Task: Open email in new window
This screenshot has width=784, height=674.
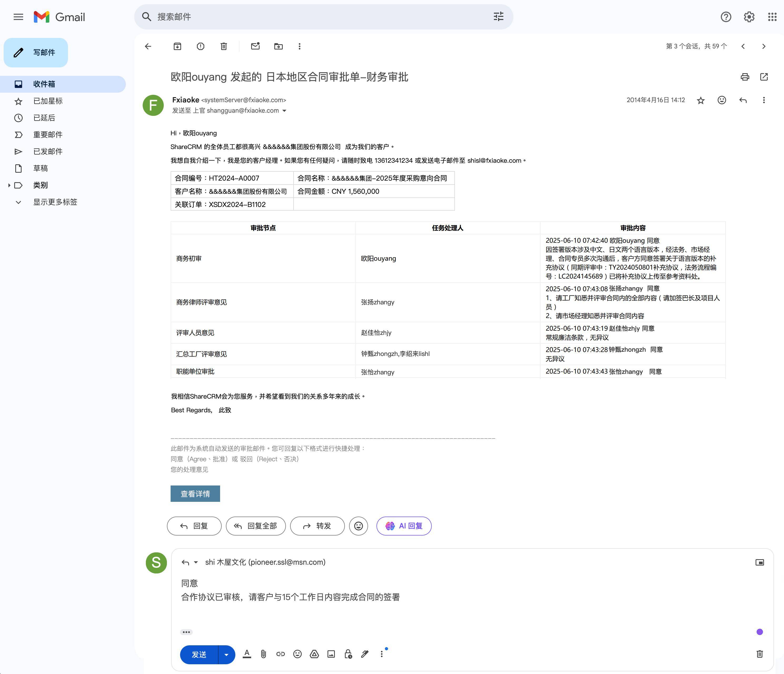Action: 764,77
